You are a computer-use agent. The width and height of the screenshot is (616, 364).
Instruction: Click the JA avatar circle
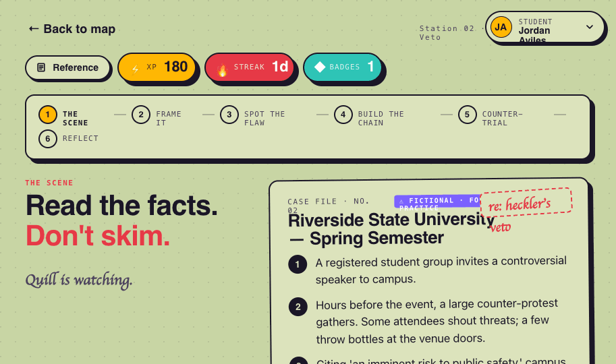coord(501,27)
